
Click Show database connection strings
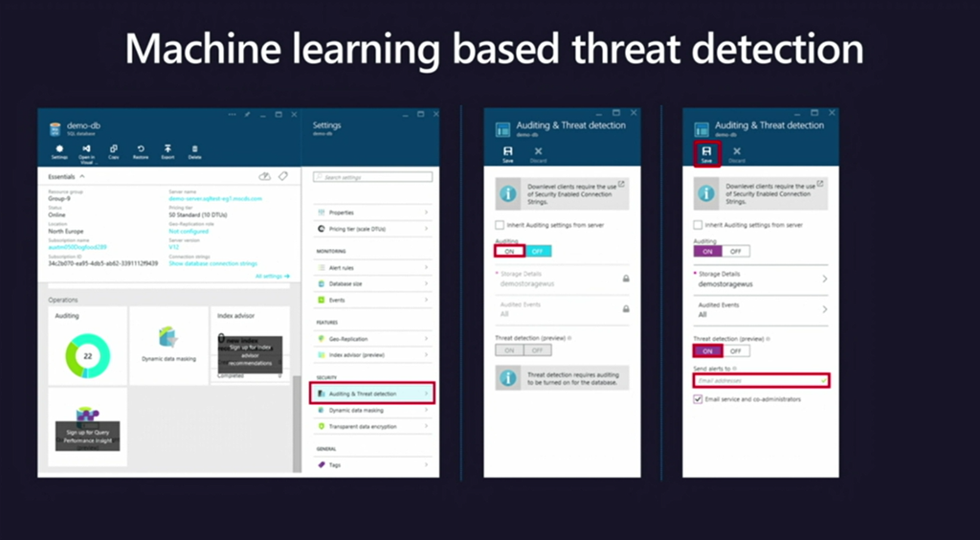click(x=213, y=263)
